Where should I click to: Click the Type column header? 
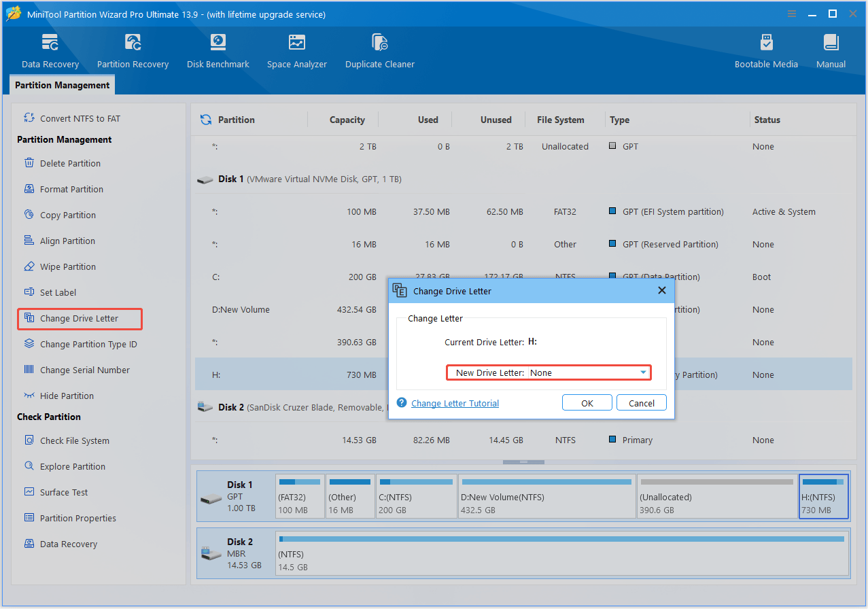(x=620, y=120)
